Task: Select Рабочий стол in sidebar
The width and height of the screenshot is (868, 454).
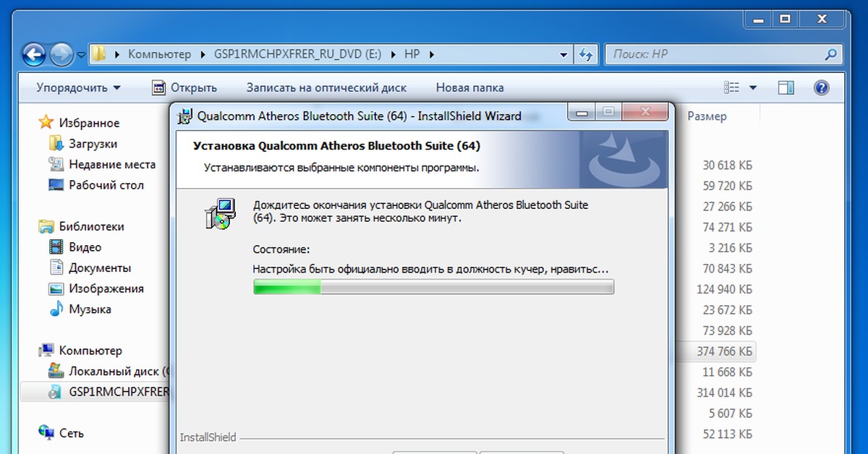Action: coord(106,185)
